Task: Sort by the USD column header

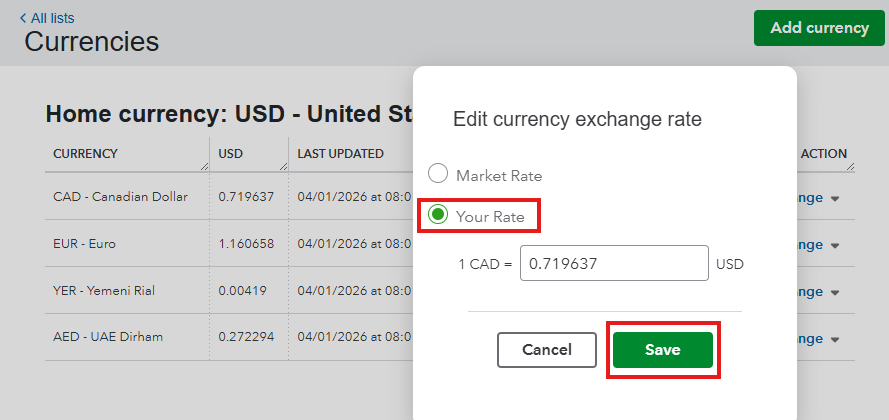Action: coord(231,154)
